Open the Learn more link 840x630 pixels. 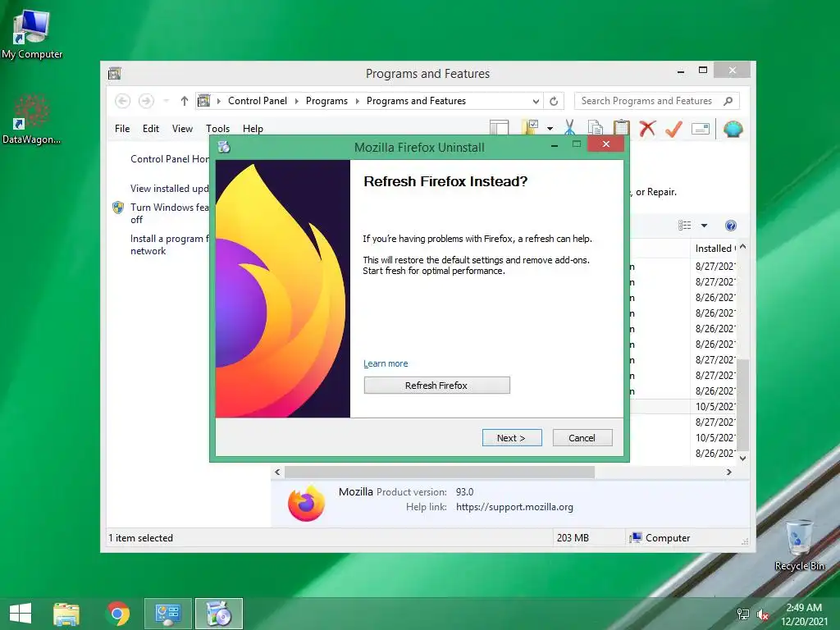pos(386,363)
